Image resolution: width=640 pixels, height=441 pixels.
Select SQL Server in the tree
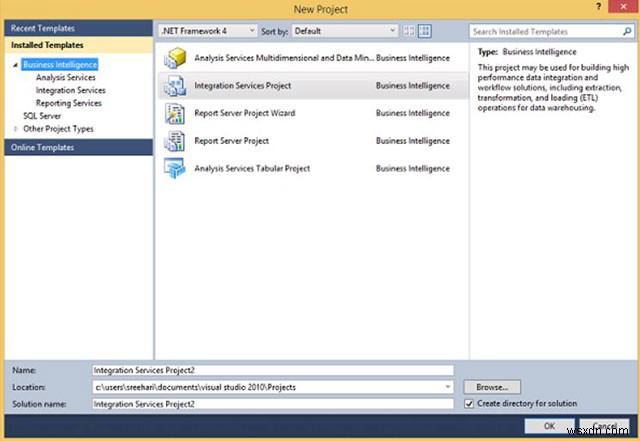pyautogui.click(x=42, y=116)
